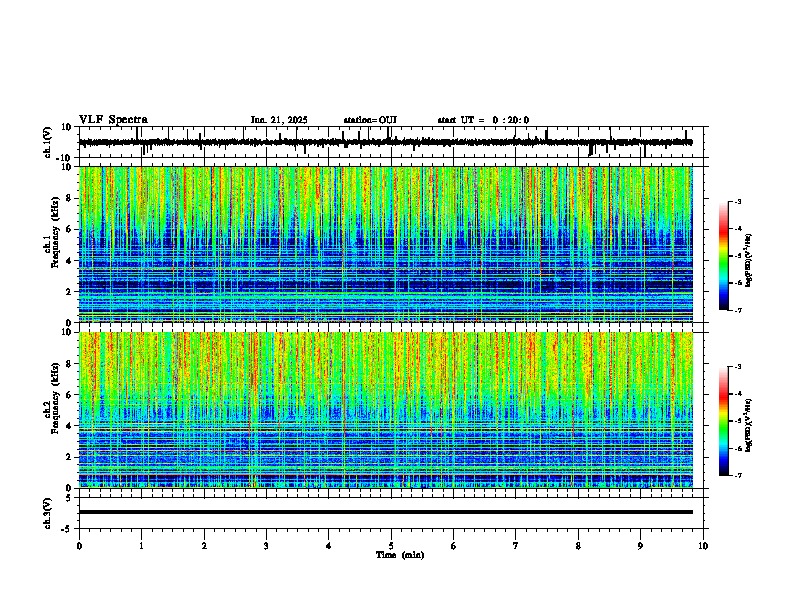Click the "2" kHz tick of ch.2 spectrogram
The height and width of the screenshot is (612, 792).
[x=70, y=457]
